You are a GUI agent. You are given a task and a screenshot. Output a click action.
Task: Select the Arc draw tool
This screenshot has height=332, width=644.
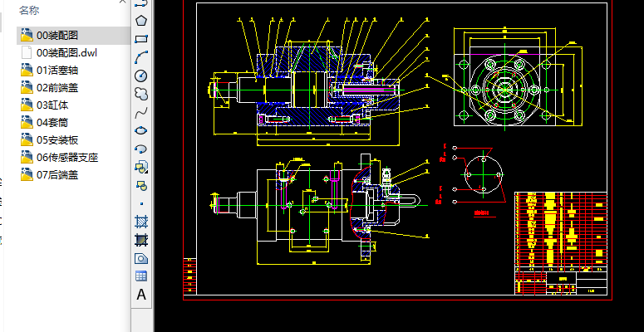pos(141,57)
